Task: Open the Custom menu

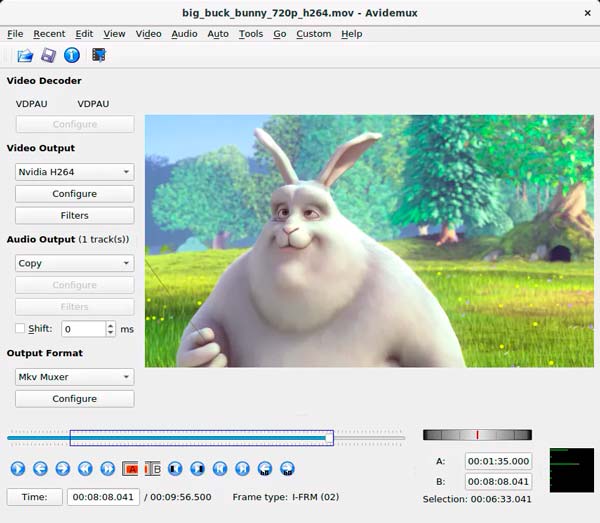Action: (x=314, y=34)
